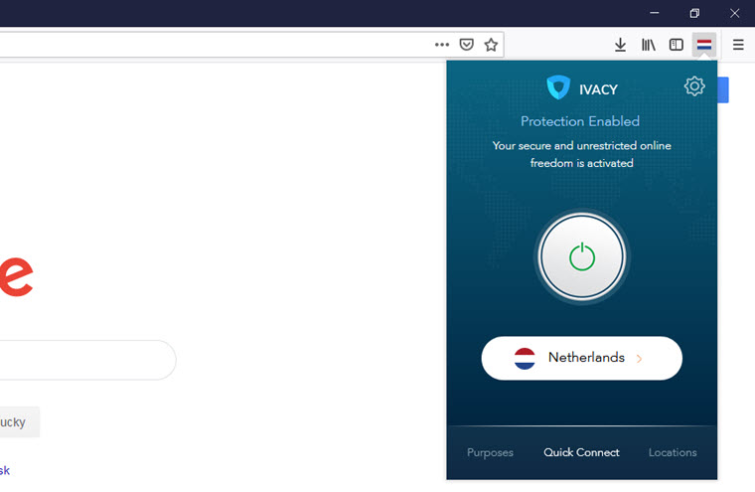This screenshot has height=492, width=755.
Task: Click the Ivacy shield logo
Action: [558, 88]
